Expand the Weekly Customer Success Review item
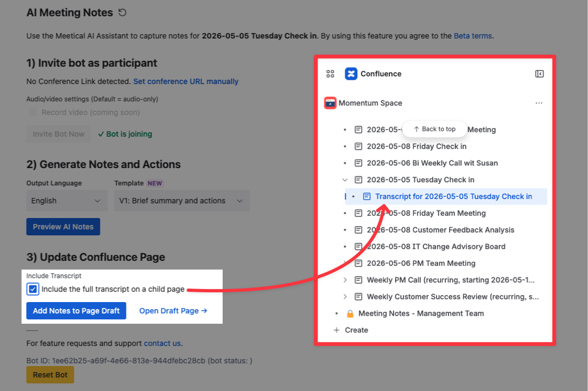 click(345, 297)
